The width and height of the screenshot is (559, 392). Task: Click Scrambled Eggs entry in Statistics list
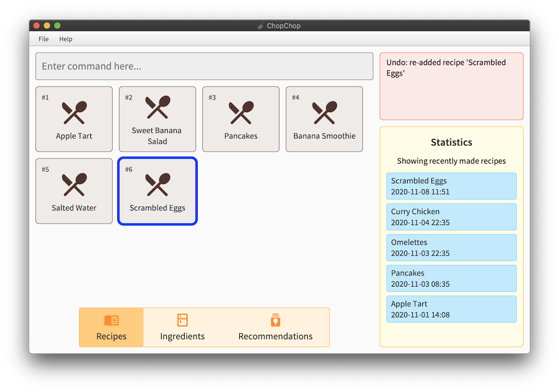(452, 186)
